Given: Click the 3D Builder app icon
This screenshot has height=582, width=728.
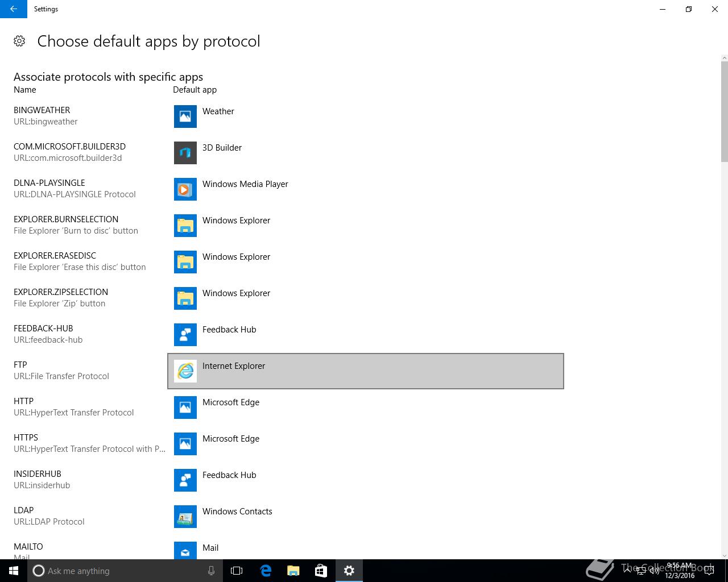Looking at the screenshot, I should tap(185, 153).
